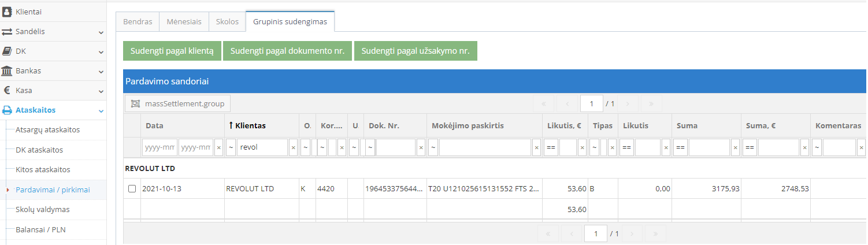
Task: Open Skolų valdymas in the sidebar
Action: pos(43,209)
